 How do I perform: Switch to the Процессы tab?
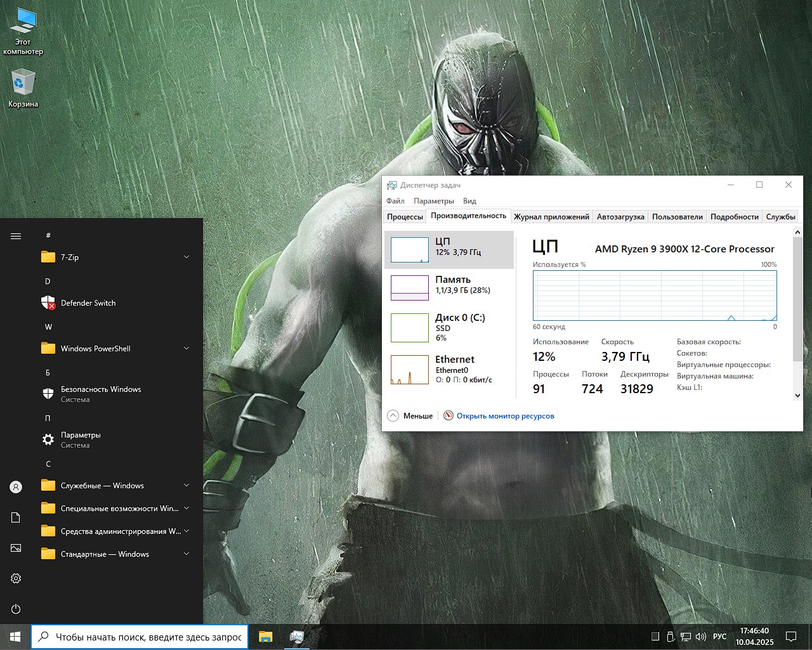pos(405,217)
